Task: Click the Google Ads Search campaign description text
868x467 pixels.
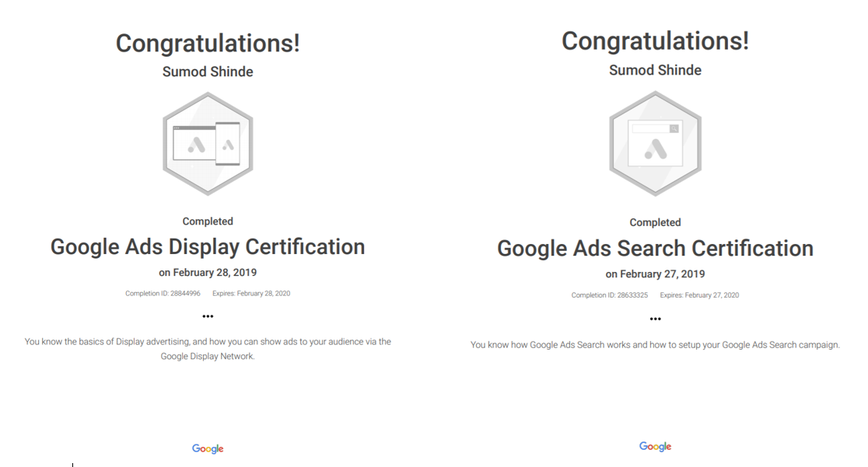Action: pyautogui.click(x=656, y=345)
